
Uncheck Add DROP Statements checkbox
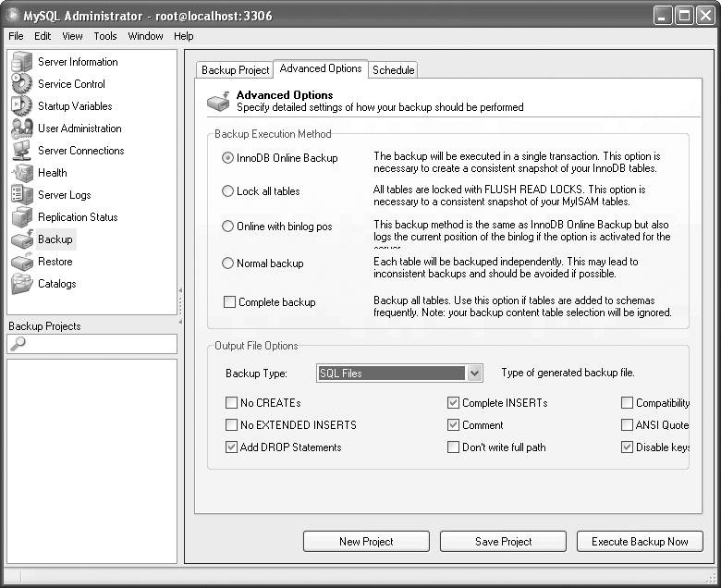(x=231, y=447)
